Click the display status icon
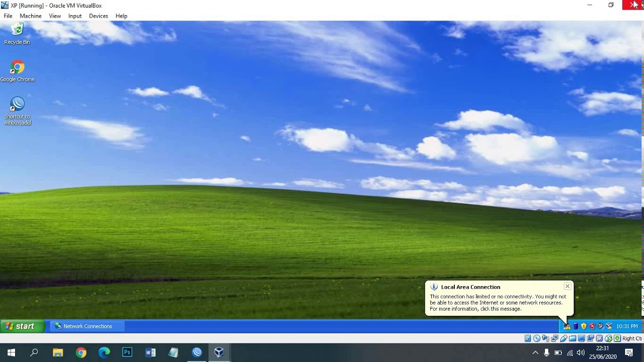This screenshot has width=644, height=362. pos(582,338)
